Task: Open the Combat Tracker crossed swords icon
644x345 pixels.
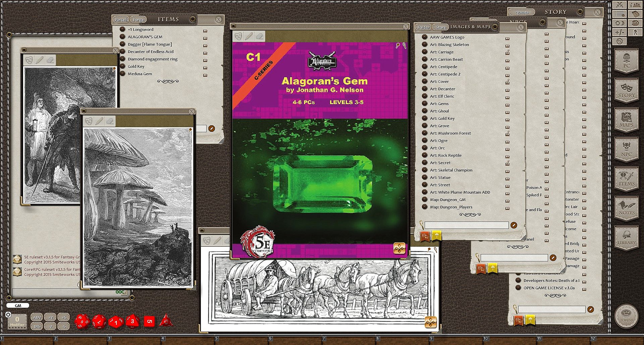Action: click(620, 5)
